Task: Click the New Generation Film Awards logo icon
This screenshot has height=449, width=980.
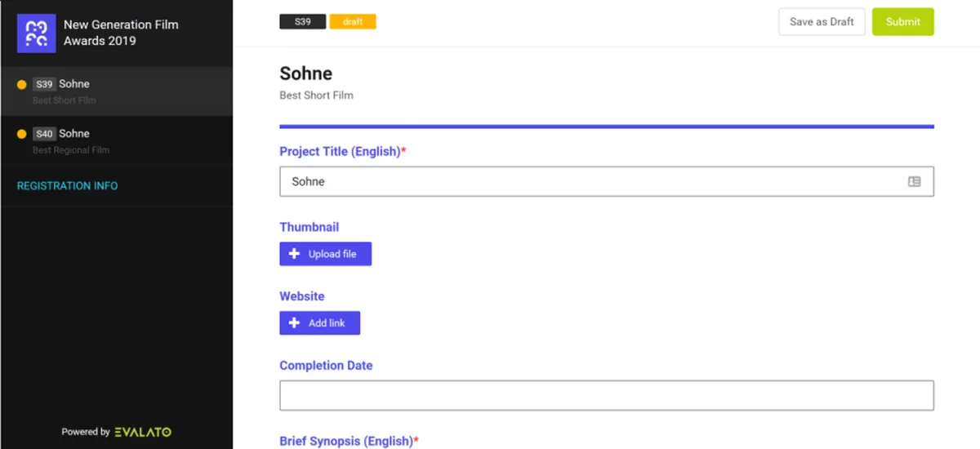Action: (37, 33)
